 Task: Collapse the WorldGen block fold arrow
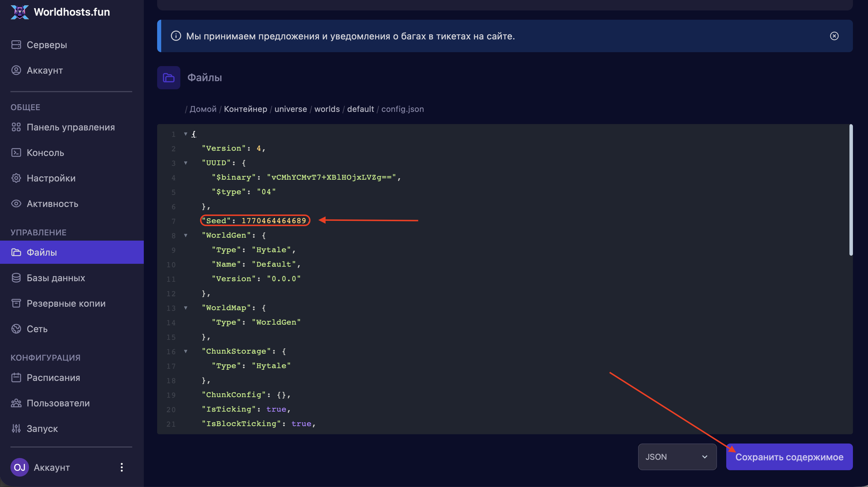[186, 236]
